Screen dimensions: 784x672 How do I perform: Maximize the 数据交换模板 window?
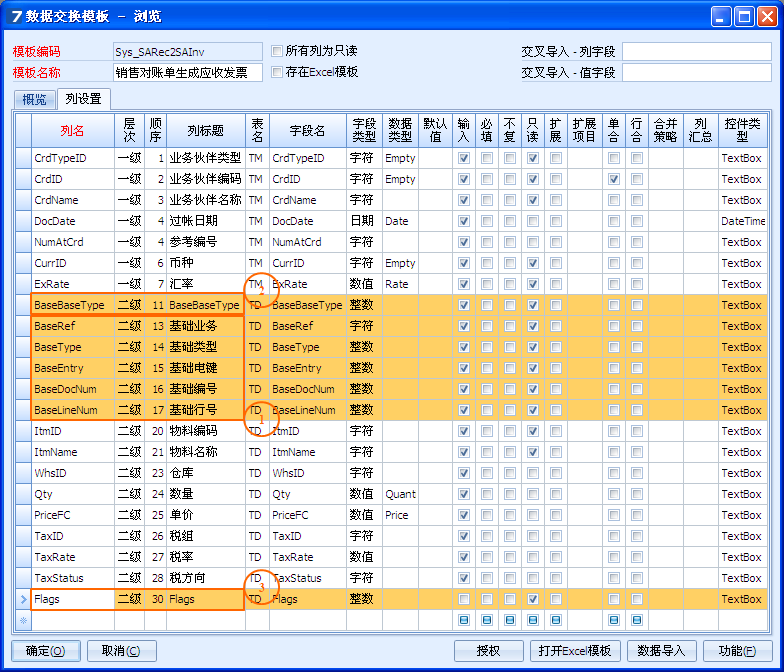[744, 17]
